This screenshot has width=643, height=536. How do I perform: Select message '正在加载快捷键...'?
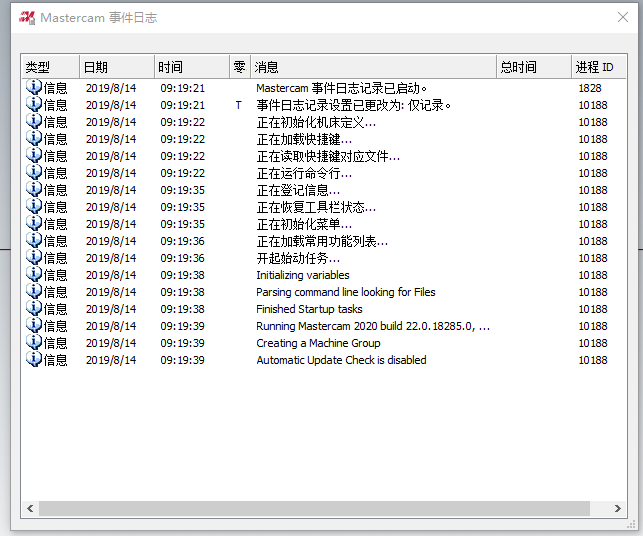tap(304, 139)
